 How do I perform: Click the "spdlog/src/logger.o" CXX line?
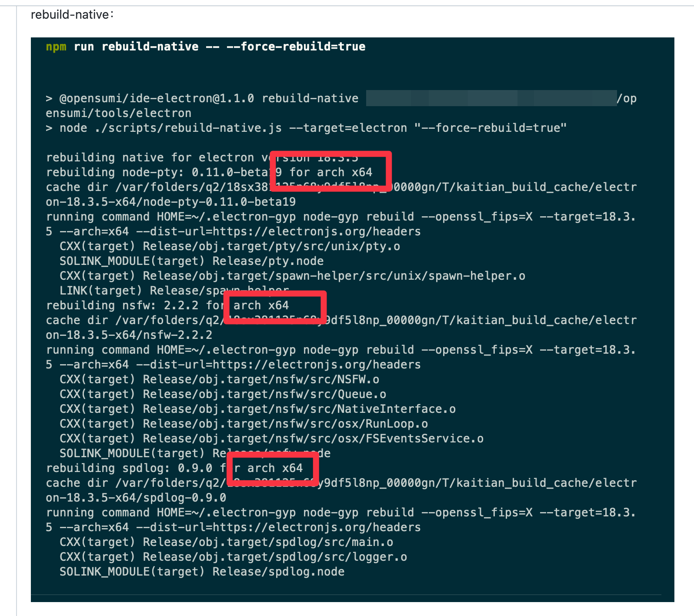tap(234, 557)
